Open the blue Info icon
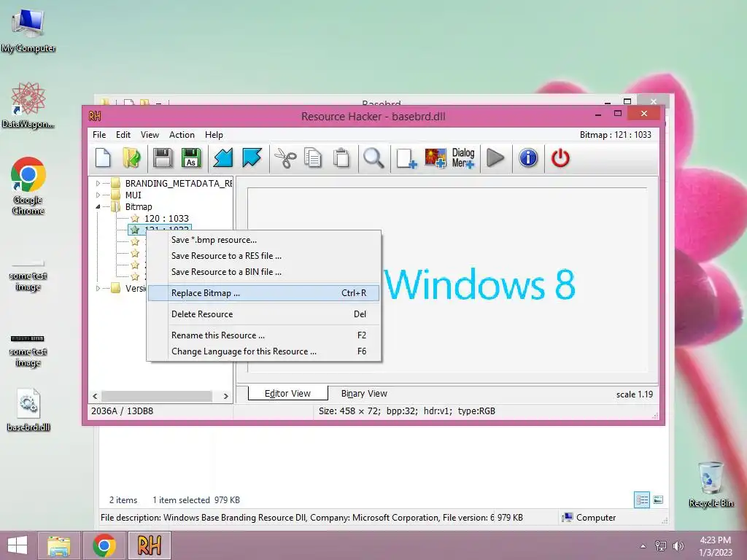The height and width of the screenshot is (560, 747). pos(528,158)
